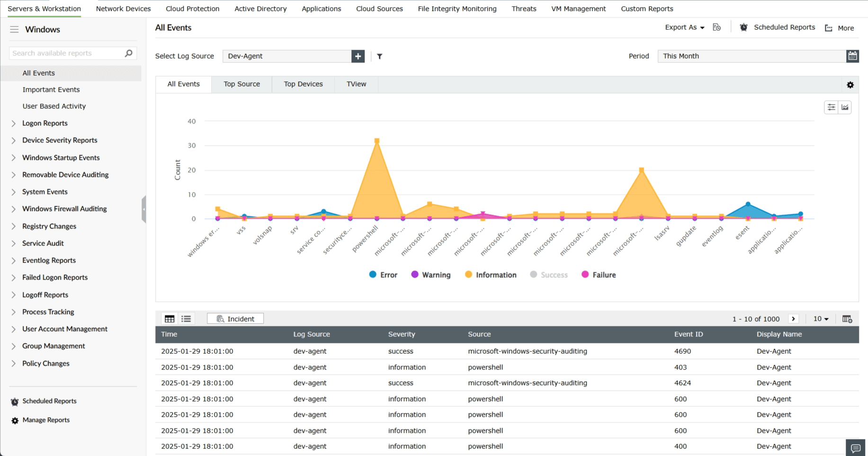The height and width of the screenshot is (456, 868).
Task: Open the chat icon at bottom right
Action: [855, 448]
